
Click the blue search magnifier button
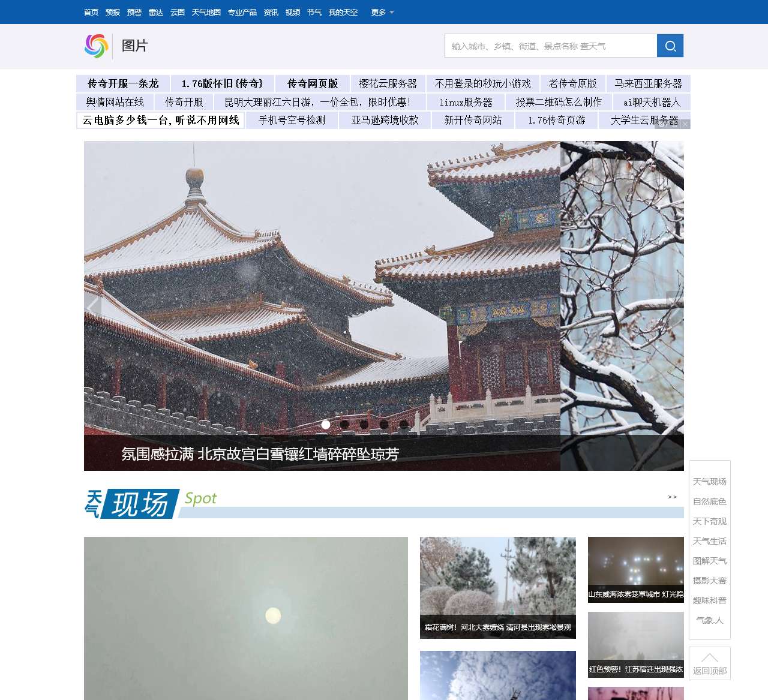670,46
